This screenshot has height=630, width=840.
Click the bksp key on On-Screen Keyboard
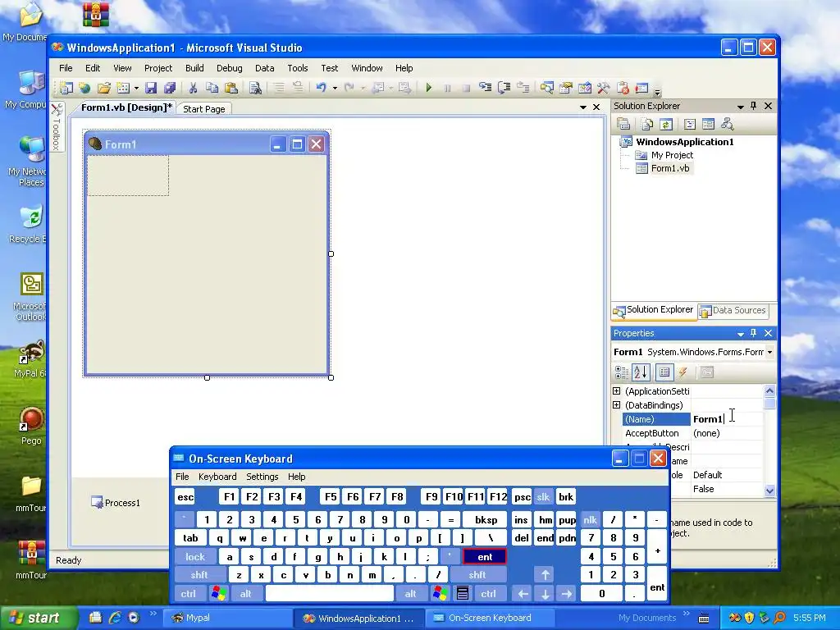486,519
